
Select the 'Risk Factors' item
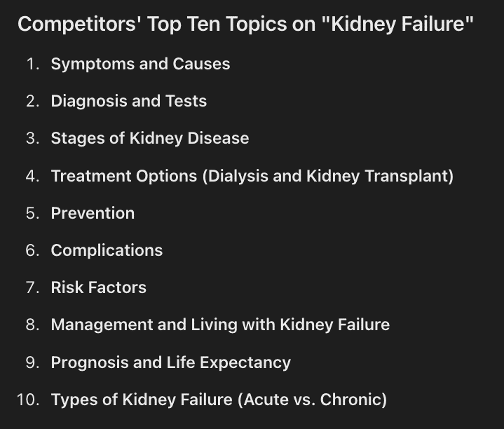(x=99, y=287)
